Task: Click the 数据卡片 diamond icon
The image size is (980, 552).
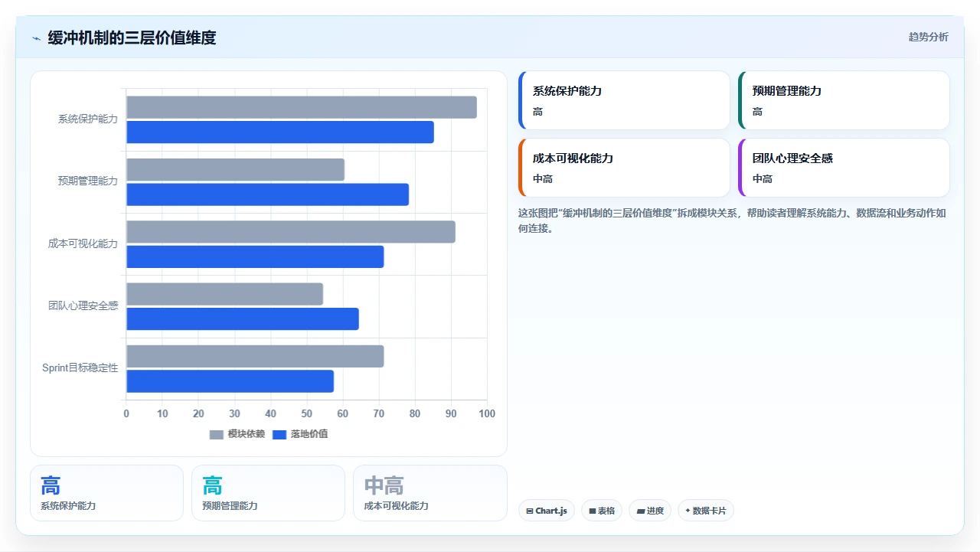Action: (x=688, y=511)
